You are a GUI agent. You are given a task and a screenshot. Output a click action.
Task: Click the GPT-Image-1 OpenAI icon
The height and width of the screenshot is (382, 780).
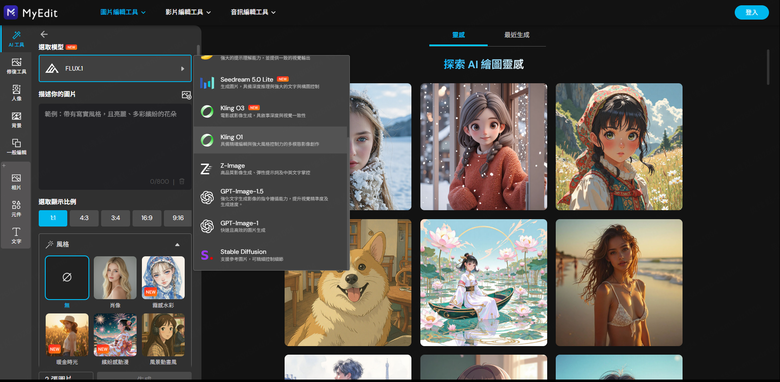point(207,227)
